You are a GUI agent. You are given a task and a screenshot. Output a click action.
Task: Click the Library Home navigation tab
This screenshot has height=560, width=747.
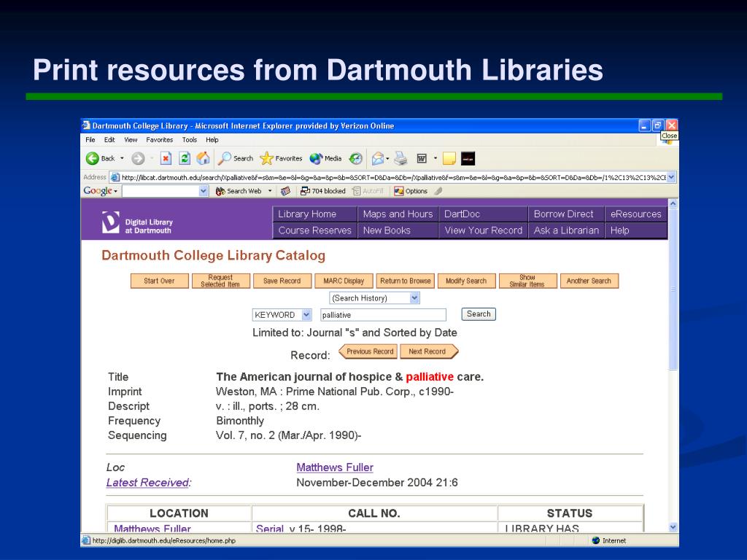(x=314, y=214)
